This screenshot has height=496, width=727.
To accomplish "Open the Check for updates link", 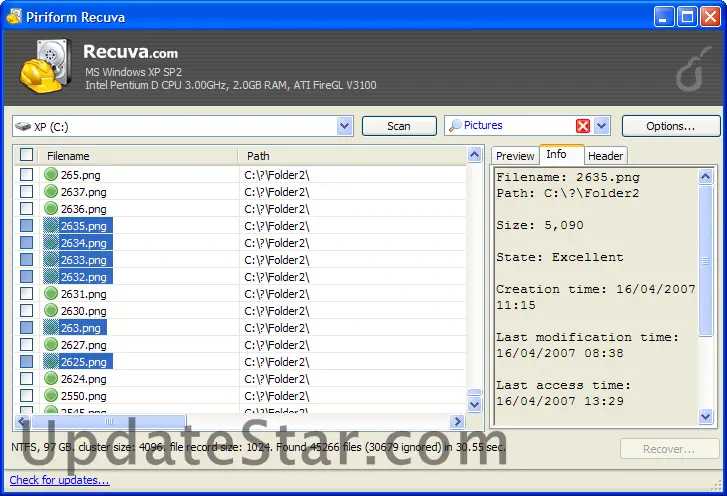I will (59, 480).
